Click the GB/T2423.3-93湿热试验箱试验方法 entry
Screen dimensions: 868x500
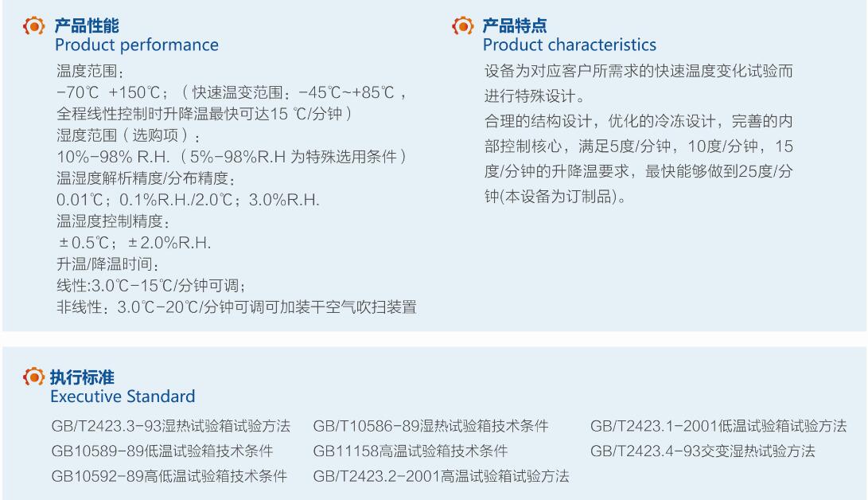click(x=170, y=426)
